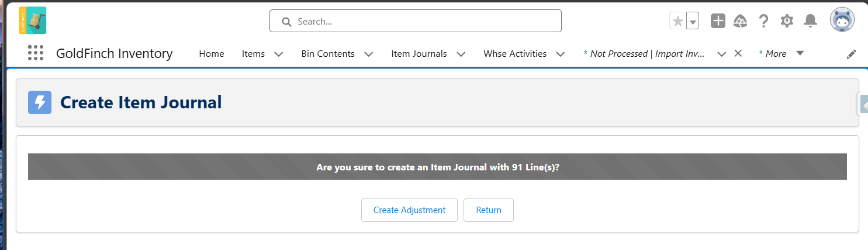
Task: Expand the Bin Contents dropdown chevron
Action: coord(369,54)
